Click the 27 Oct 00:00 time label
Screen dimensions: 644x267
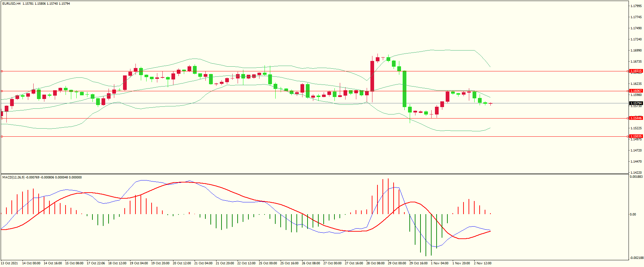(332, 263)
